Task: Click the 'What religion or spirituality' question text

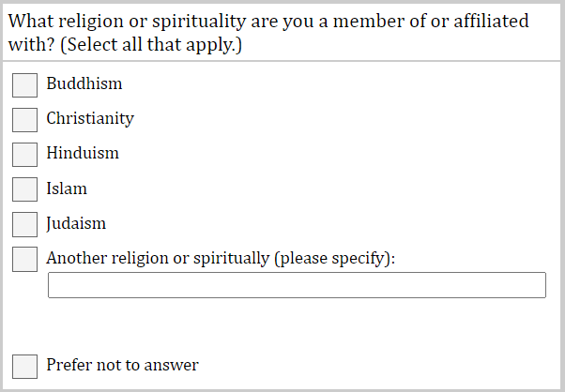Action: pyautogui.click(x=141, y=21)
